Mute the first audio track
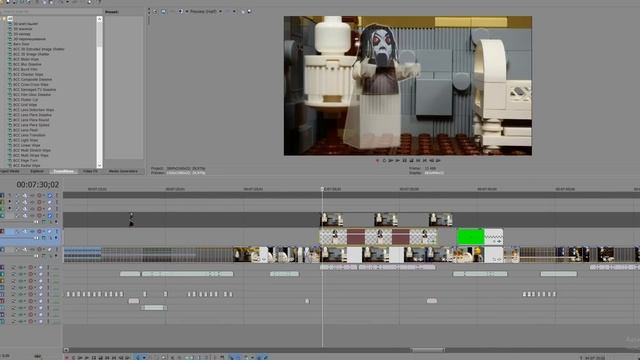Screen dimensions: 640x360 [x=41, y=267]
